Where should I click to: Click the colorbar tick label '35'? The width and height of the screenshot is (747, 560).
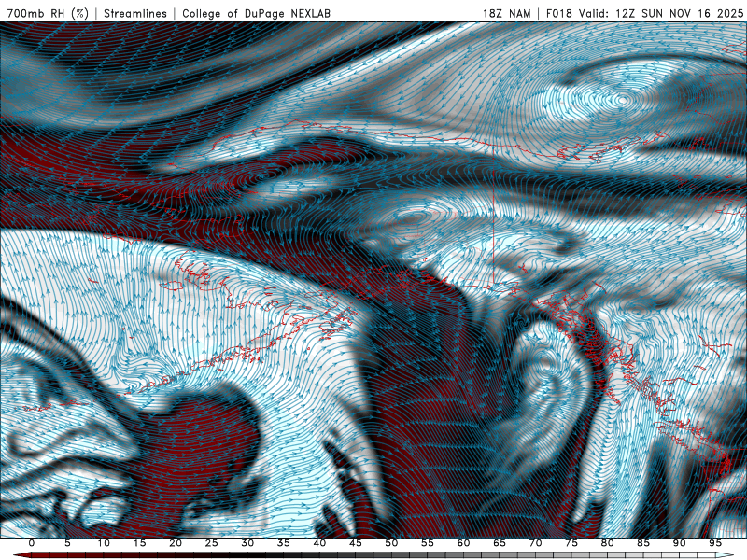284,543
